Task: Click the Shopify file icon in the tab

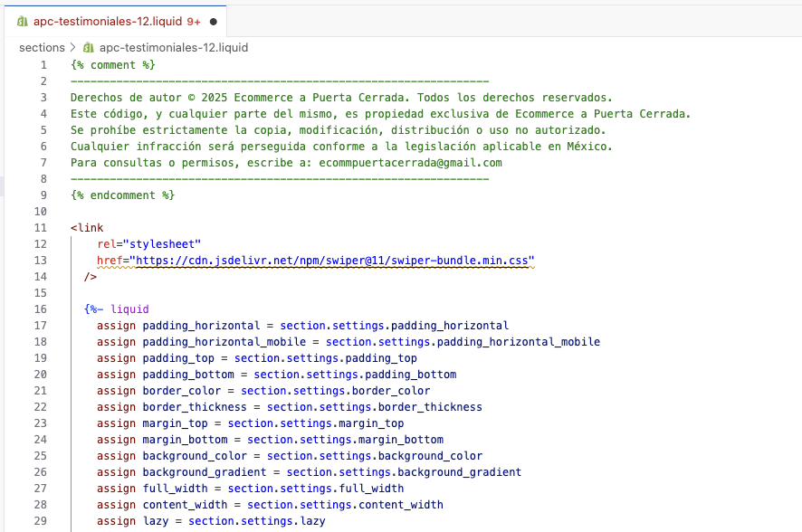Action: point(23,21)
